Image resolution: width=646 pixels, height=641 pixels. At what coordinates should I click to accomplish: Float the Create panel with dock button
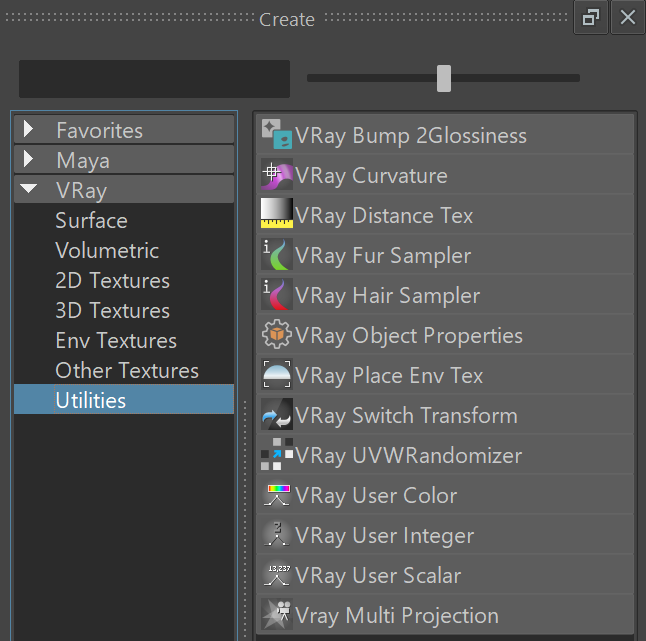(x=591, y=17)
